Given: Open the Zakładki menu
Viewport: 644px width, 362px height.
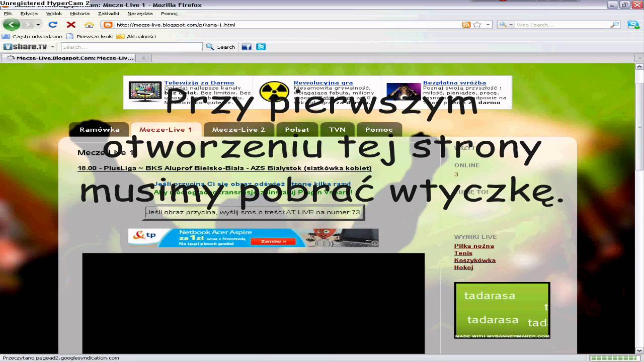Looking at the screenshot, I should point(109,14).
